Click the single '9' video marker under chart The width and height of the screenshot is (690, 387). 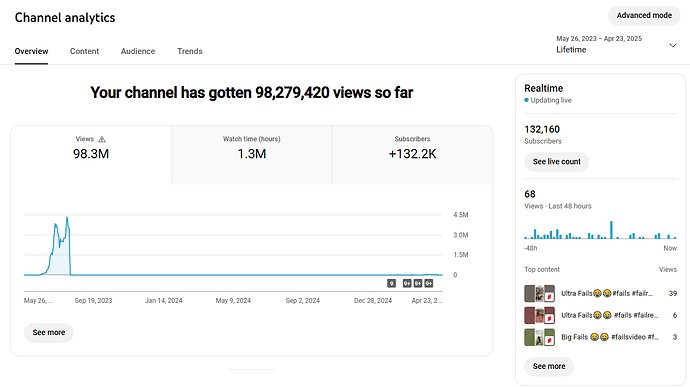[392, 284]
